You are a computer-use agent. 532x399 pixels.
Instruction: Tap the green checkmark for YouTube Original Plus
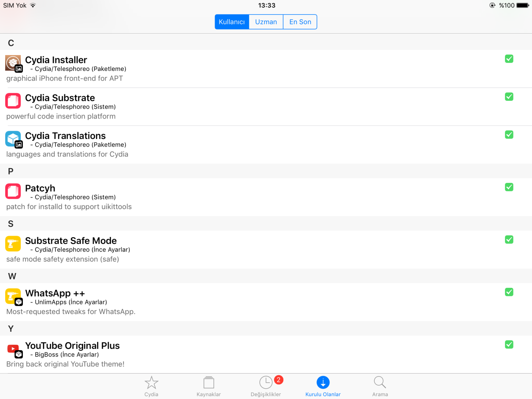click(509, 345)
